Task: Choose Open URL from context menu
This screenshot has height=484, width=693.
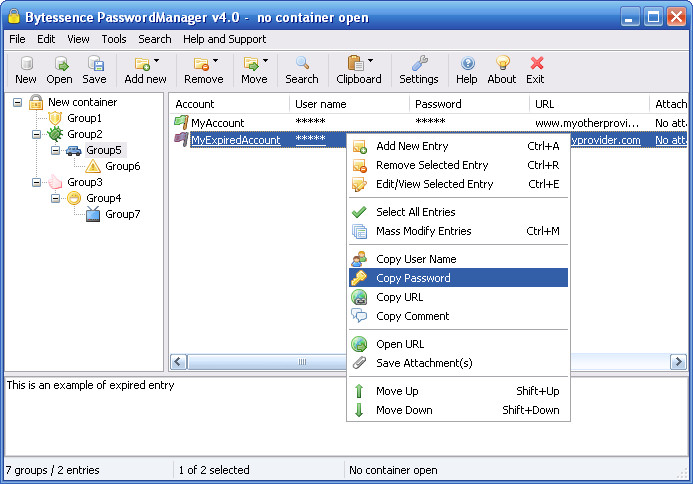Action: 458,344
